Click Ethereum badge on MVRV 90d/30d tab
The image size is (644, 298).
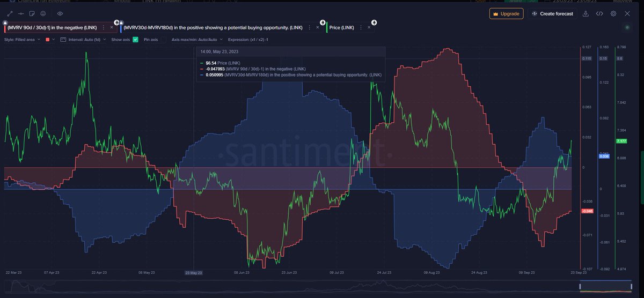116,23
